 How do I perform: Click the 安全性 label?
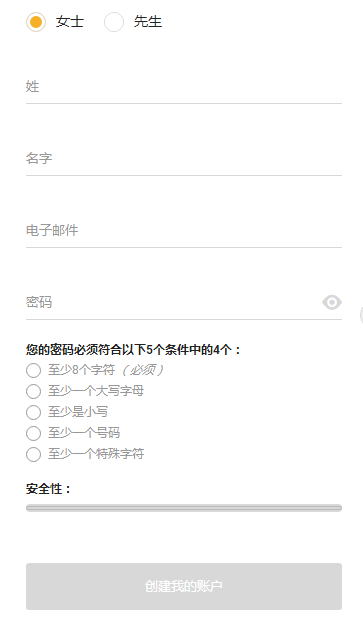tap(48, 489)
